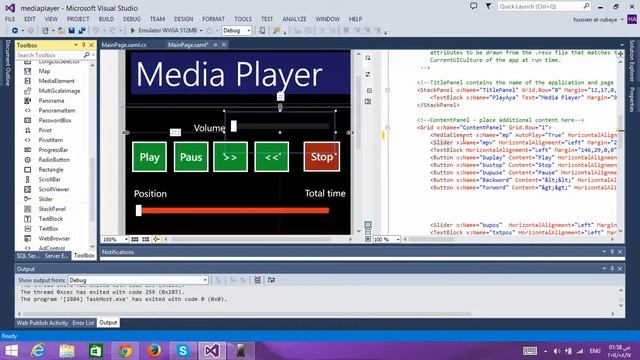The height and width of the screenshot is (360, 640).
Task: Click the Find in Files toolbar icon
Action: tap(277, 31)
